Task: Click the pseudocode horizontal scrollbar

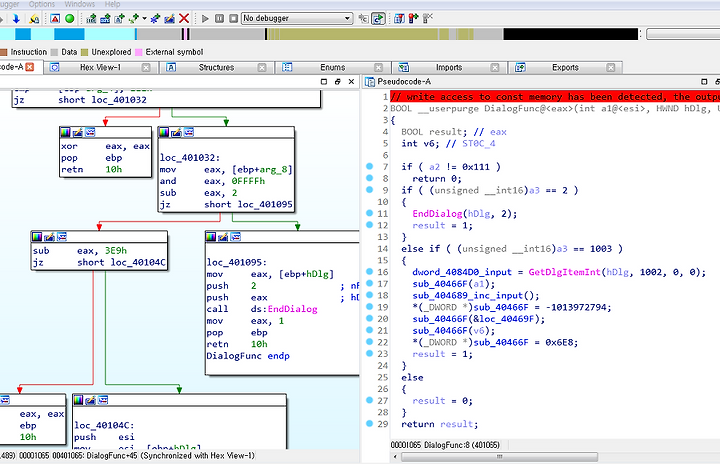Action: pyautogui.click(x=499, y=457)
